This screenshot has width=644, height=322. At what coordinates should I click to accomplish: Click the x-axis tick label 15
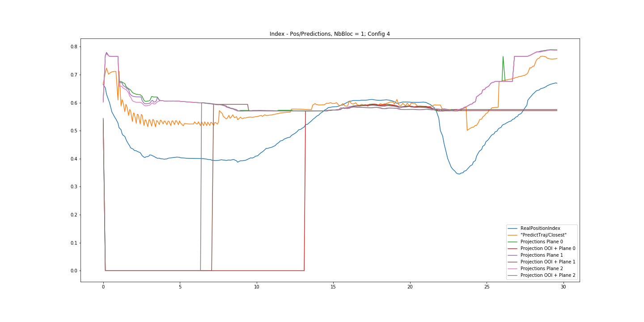tap(333, 287)
